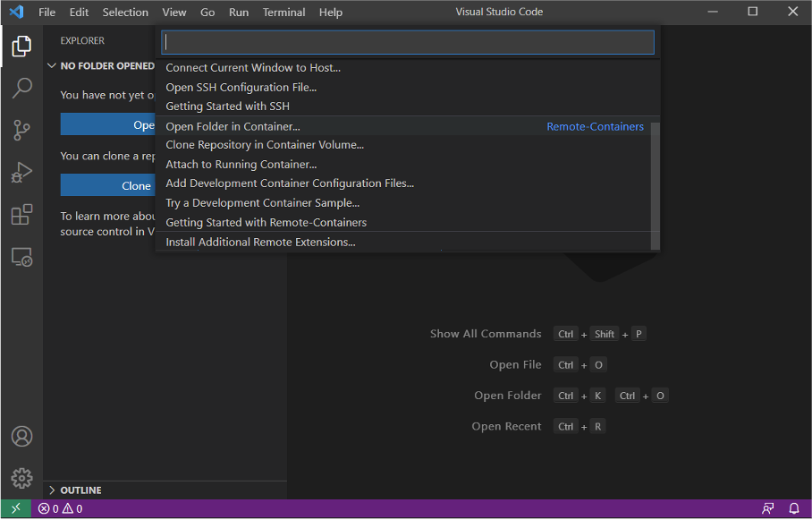Viewport: 812px width, 520px height.
Task: Click the Remote-Containers group label
Action: 595,126
